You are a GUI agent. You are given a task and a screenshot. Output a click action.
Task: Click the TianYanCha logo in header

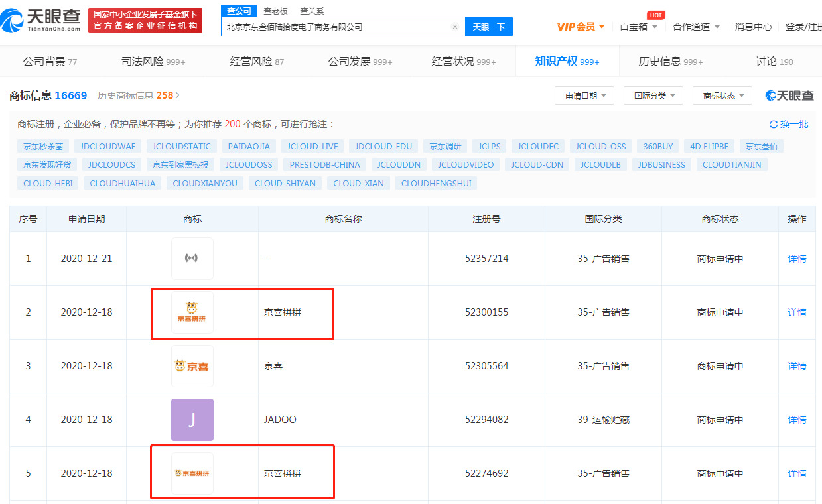tap(41, 21)
